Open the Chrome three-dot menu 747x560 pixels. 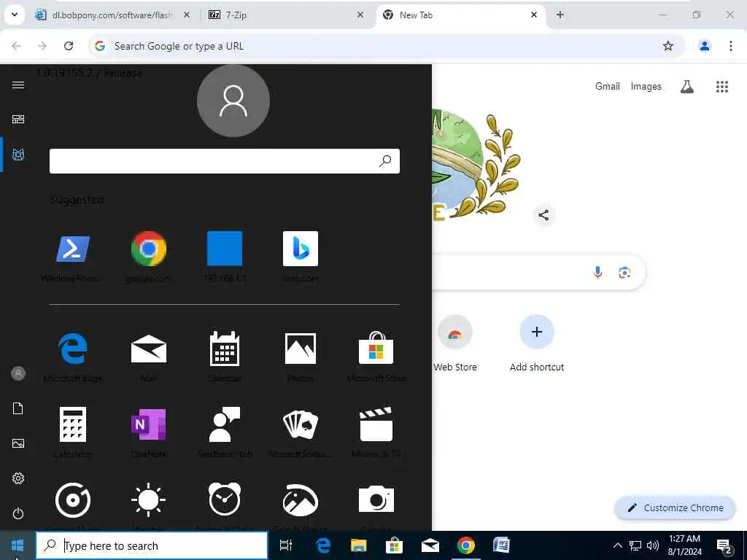tap(731, 46)
